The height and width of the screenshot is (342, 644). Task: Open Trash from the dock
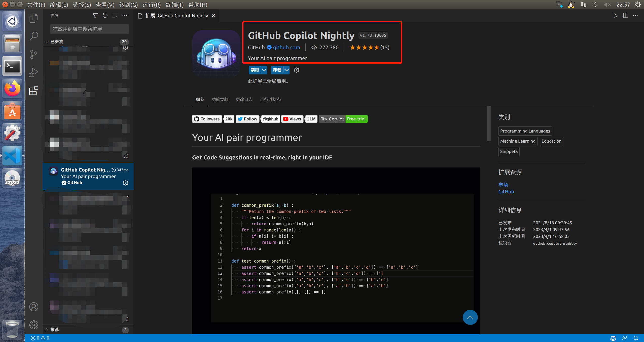tap(12, 329)
